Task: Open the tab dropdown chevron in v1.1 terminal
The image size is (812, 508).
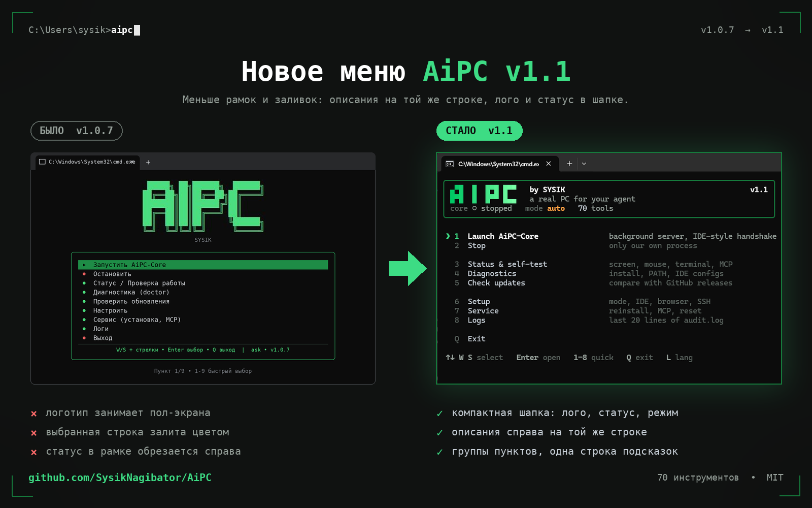Action: click(584, 164)
